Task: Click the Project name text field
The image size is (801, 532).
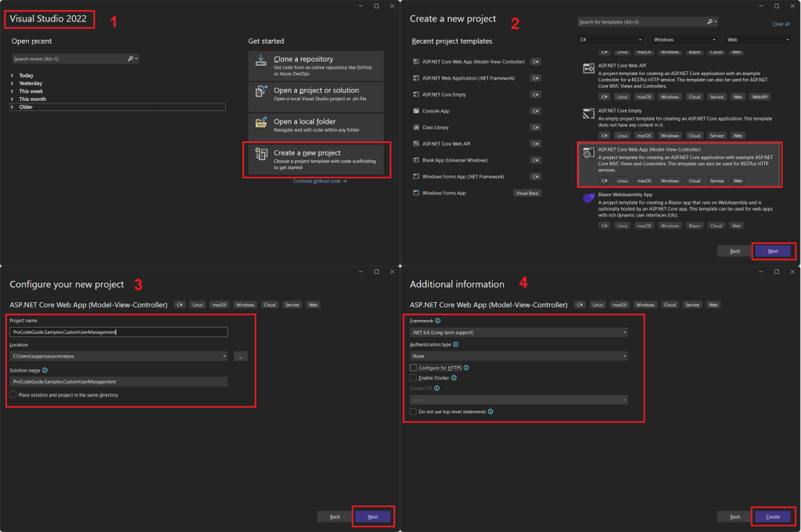Action: coord(119,332)
